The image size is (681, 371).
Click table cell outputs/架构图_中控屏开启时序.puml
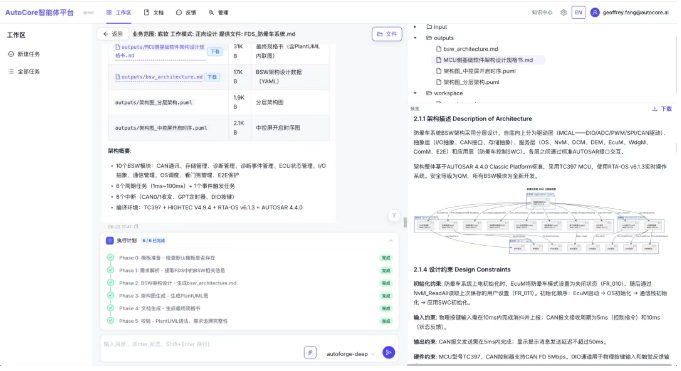point(161,128)
